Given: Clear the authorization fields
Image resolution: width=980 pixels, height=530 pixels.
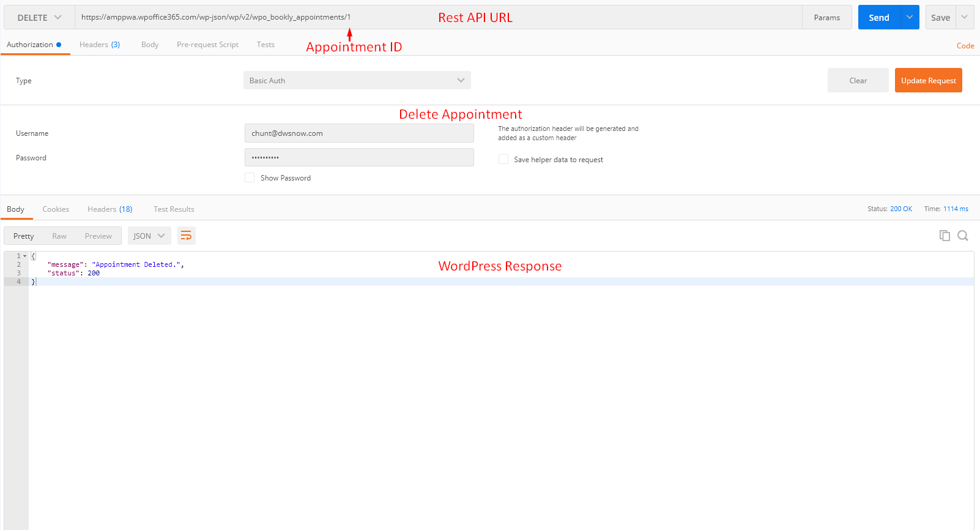Looking at the screenshot, I should [x=858, y=80].
